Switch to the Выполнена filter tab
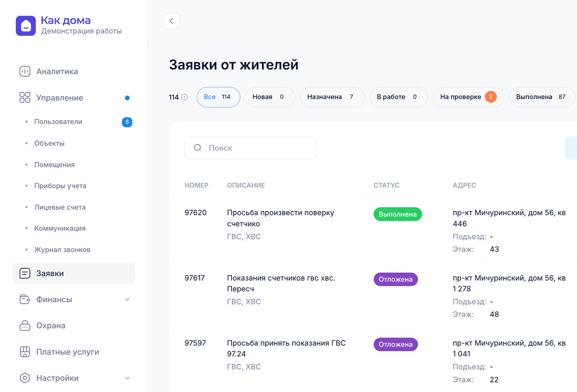 (x=541, y=97)
